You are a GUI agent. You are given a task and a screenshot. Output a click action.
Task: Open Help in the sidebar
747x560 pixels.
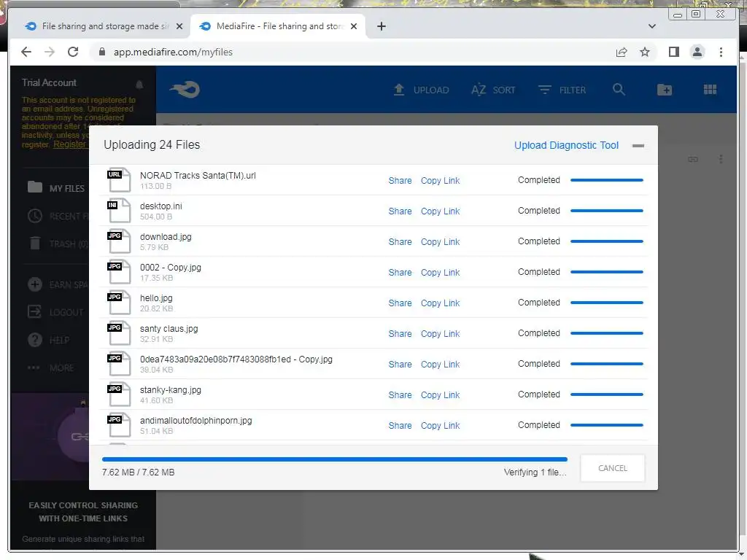(x=49, y=340)
